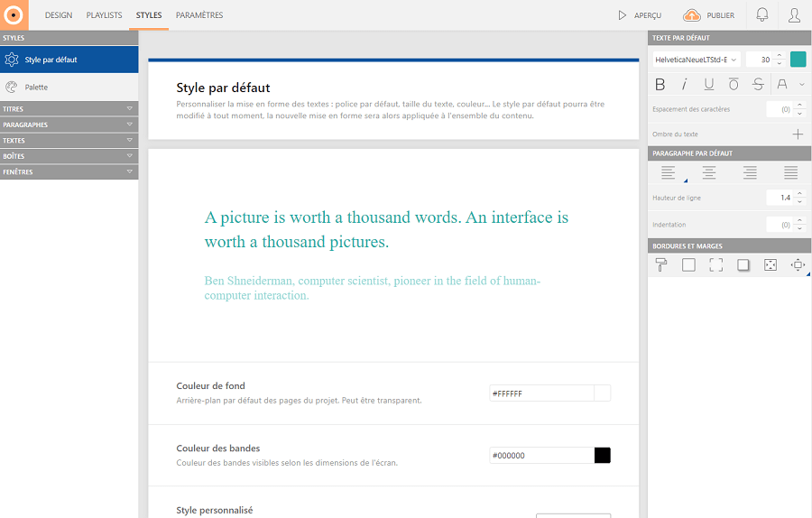Justify paragraph alignment

click(790, 172)
